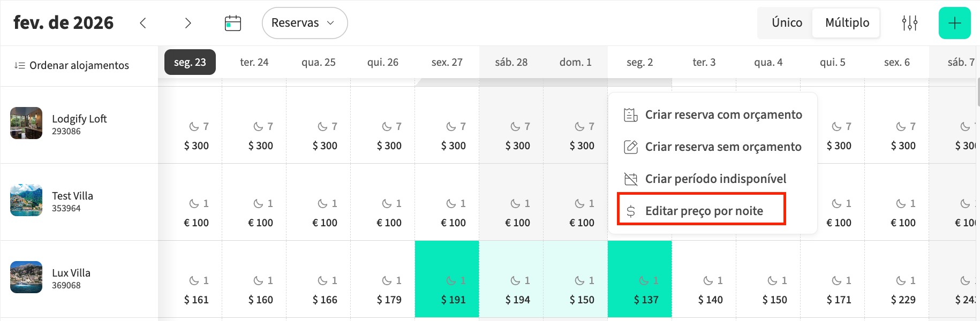This screenshot has width=980, height=321.
Task: Go to previous period with left chevron
Action: click(x=143, y=23)
